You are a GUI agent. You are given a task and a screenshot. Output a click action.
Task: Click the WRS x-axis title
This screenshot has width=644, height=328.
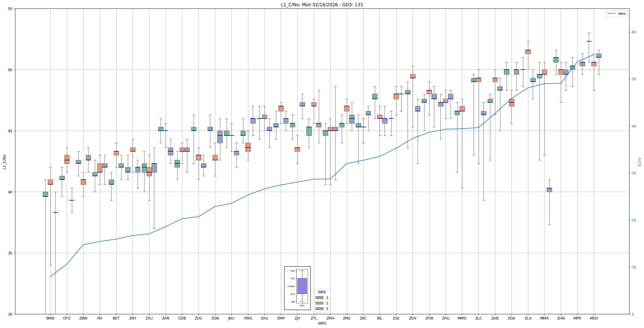(322, 323)
